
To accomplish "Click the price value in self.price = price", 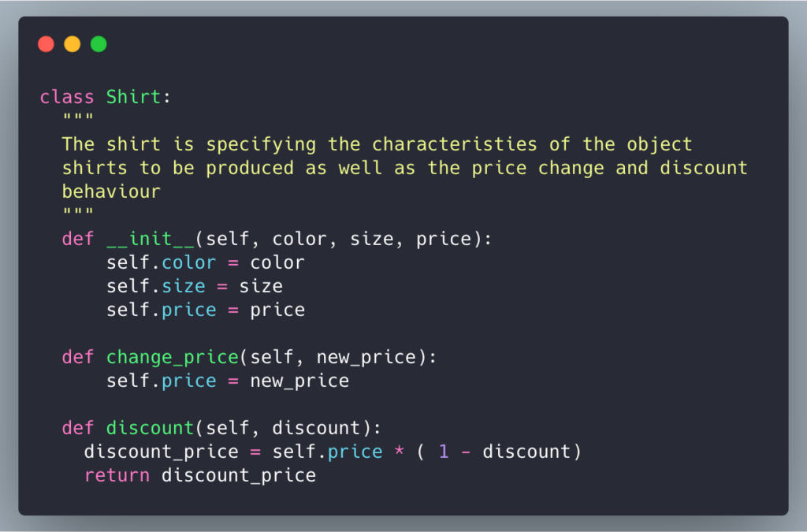I will [277, 311].
